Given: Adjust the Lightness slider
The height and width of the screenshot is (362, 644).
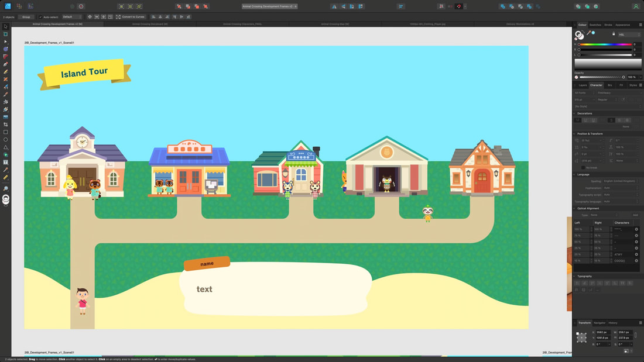Looking at the screenshot, I should point(605,55).
